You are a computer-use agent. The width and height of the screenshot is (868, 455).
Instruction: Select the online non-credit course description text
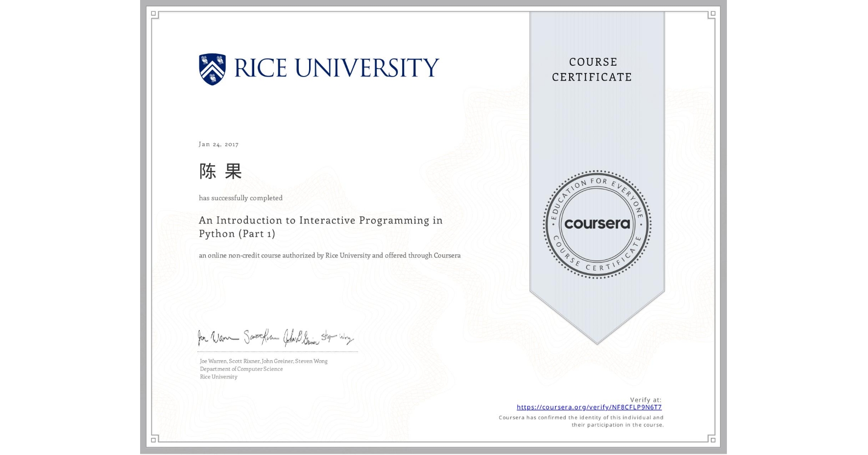pos(329,255)
